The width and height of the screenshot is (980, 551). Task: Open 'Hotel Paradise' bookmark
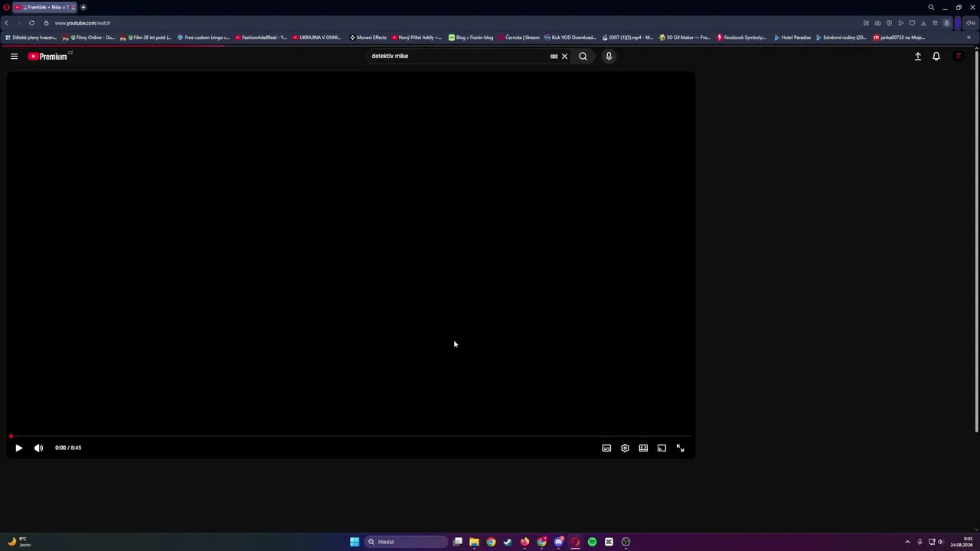(x=792, y=37)
